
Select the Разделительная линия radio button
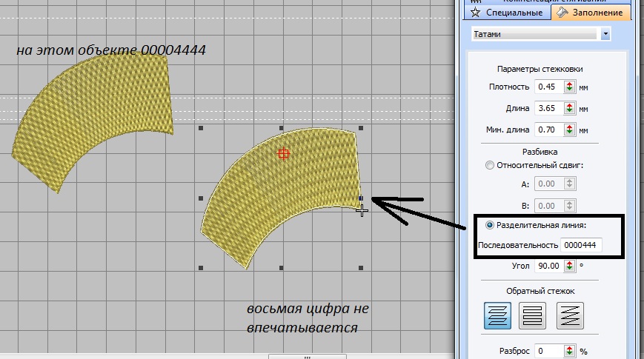pos(488,224)
